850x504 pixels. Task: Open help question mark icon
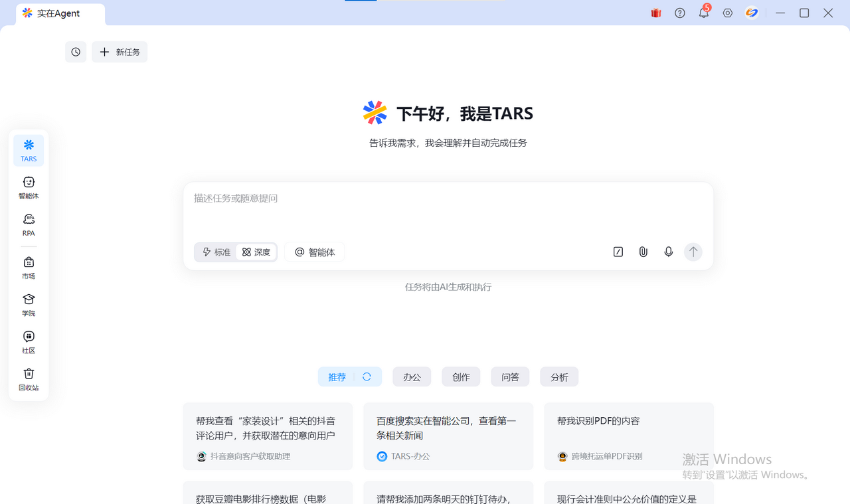click(680, 13)
